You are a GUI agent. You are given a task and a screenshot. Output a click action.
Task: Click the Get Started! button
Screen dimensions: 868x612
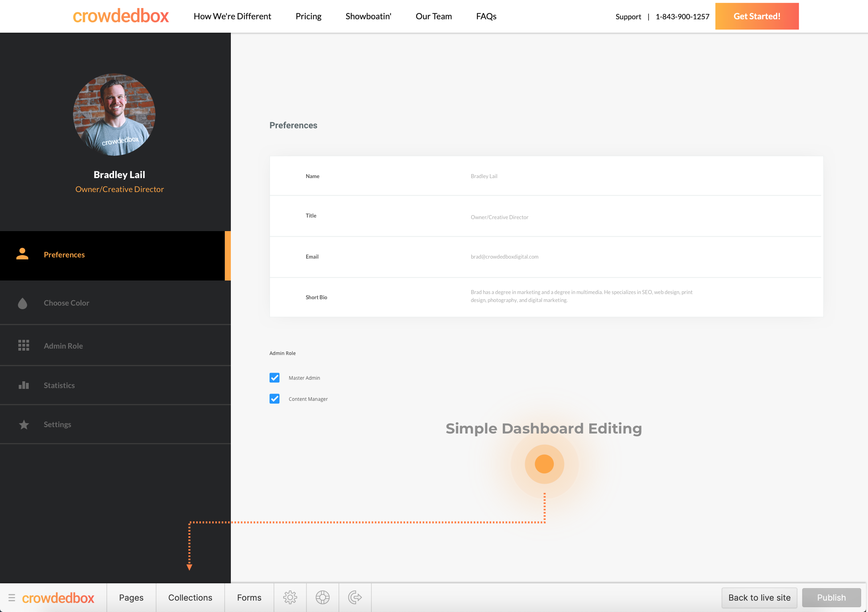tap(757, 16)
